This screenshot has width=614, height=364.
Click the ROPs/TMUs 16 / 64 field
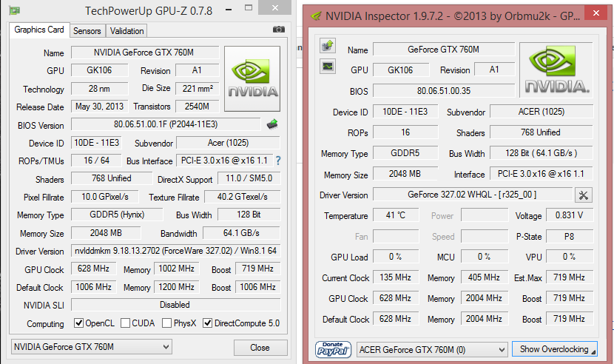point(96,161)
